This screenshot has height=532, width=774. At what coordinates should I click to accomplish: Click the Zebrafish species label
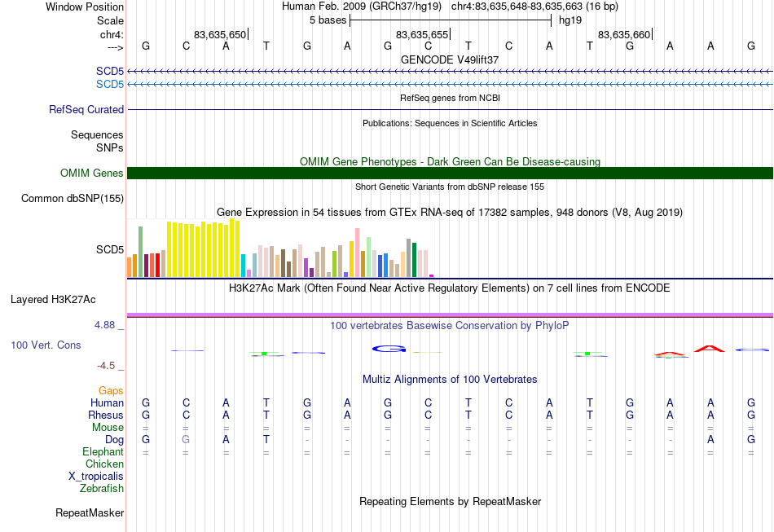[x=102, y=489]
